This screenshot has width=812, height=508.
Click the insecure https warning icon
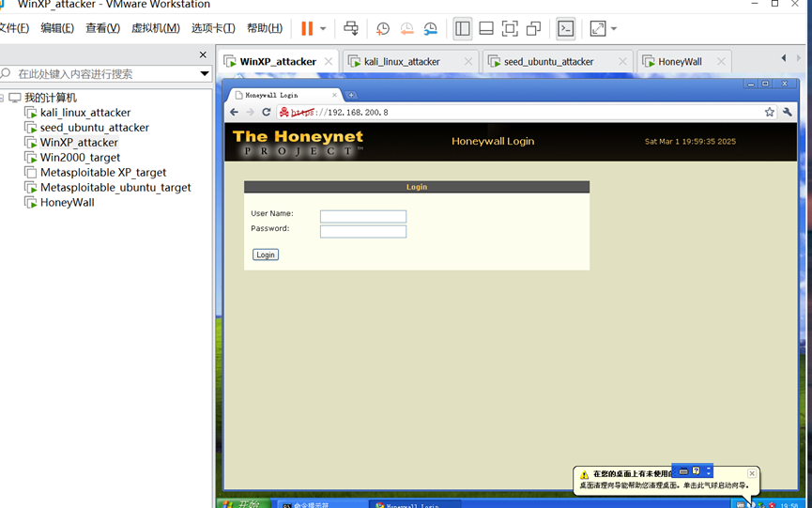[x=283, y=112]
